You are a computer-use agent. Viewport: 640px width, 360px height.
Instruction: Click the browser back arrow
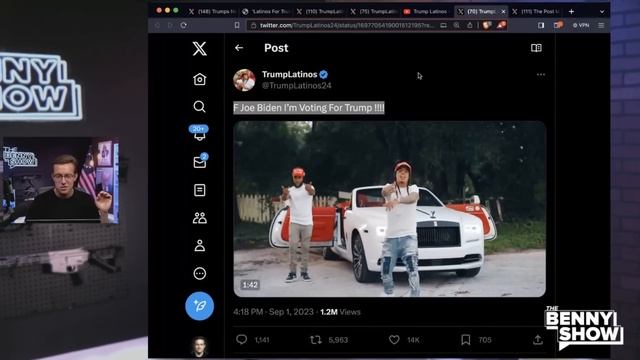coord(157,25)
